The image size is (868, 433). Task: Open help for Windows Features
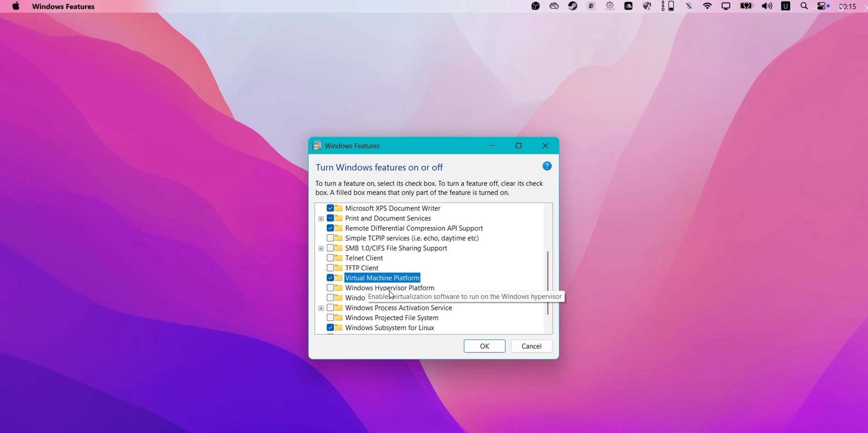(547, 166)
